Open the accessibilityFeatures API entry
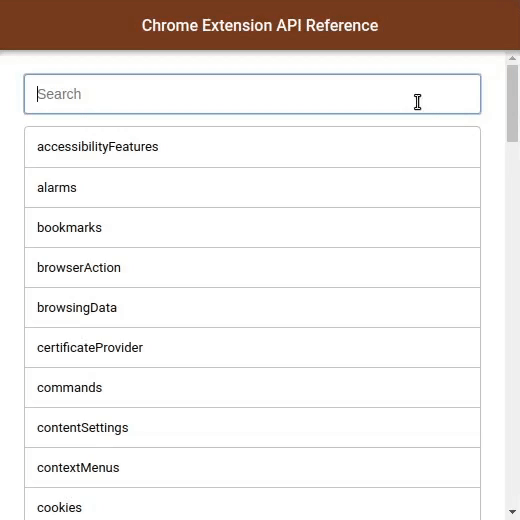 252,147
